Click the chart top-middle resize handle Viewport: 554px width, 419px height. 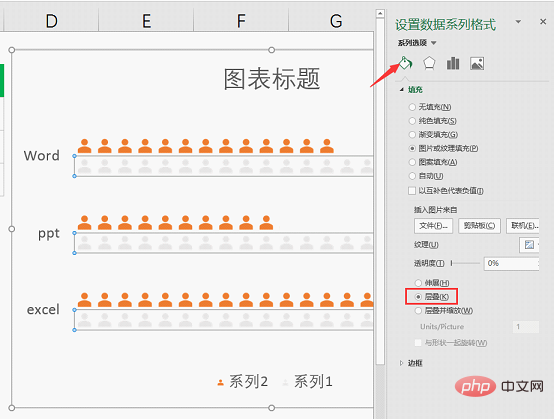tap(271, 50)
